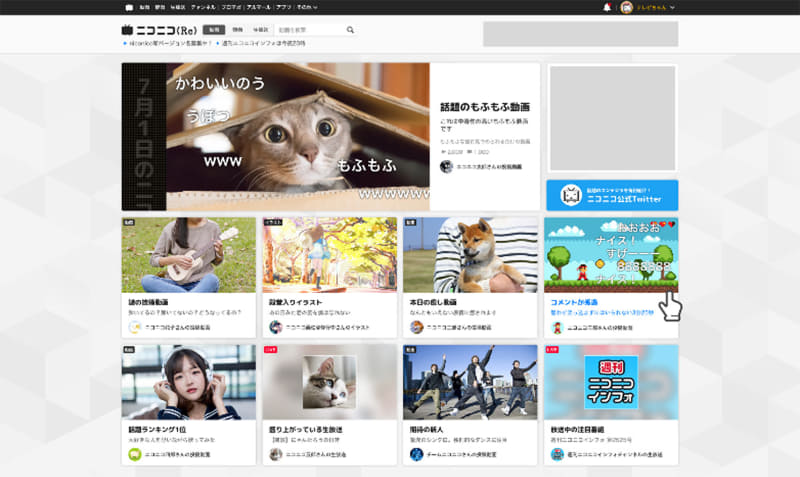Click the pixel game card uploader avatar
Viewport: 800px width, 477px height.
coord(557,327)
